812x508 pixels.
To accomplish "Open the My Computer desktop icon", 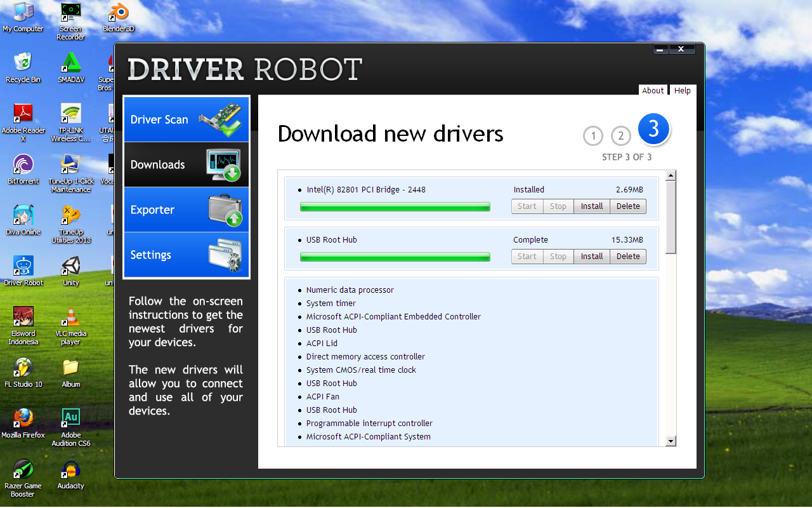I will pyautogui.click(x=23, y=17).
